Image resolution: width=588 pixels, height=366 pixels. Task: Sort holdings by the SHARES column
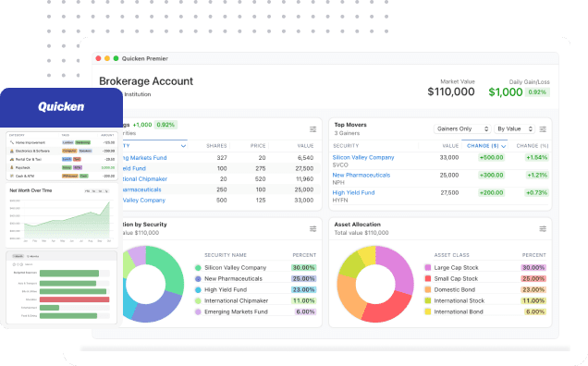tap(216, 146)
